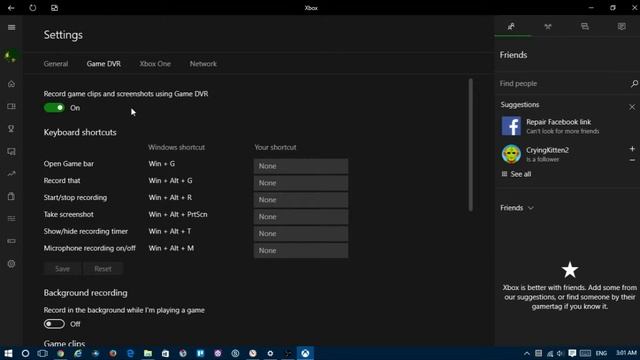
Task: Open Trending icon in sidebar
Action: tap(11, 174)
